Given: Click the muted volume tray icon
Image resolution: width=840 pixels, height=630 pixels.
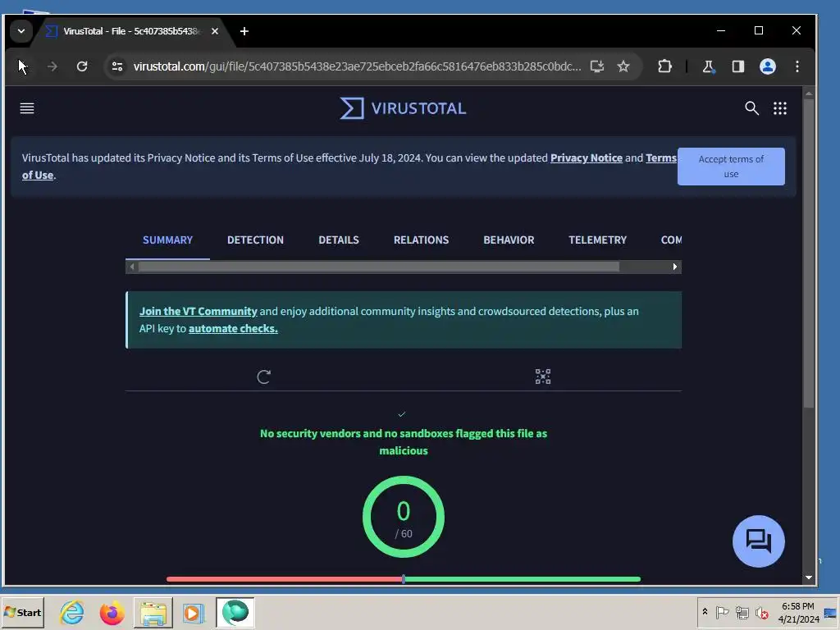Looking at the screenshot, I should click(x=761, y=612).
